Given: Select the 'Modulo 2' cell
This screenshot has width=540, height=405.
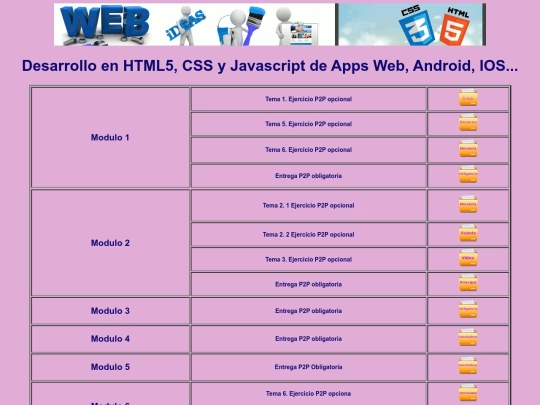Looking at the screenshot, I should (110, 243).
